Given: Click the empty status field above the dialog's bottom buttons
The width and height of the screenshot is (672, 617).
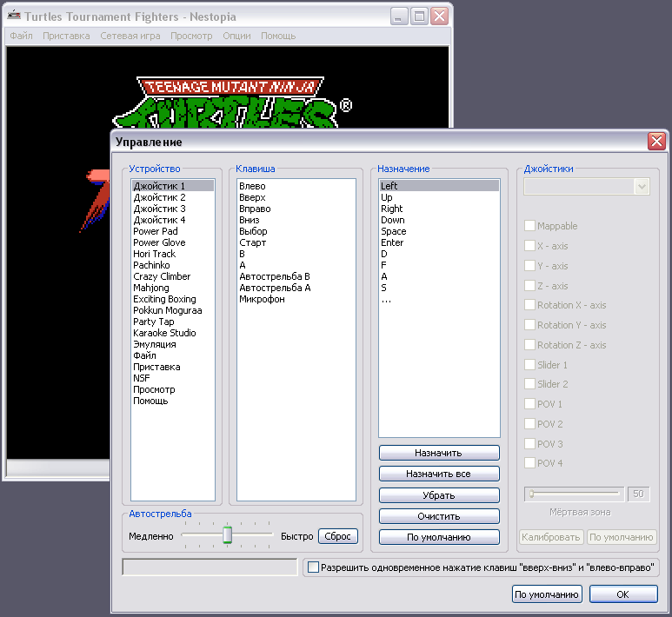Looking at the screenshot, I should pyautogui.click(x=210, y=567).
